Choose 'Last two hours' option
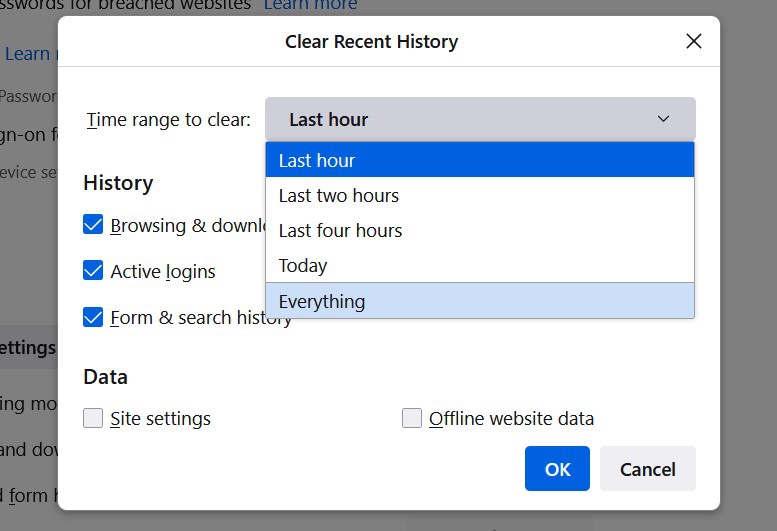 [479, 195]
